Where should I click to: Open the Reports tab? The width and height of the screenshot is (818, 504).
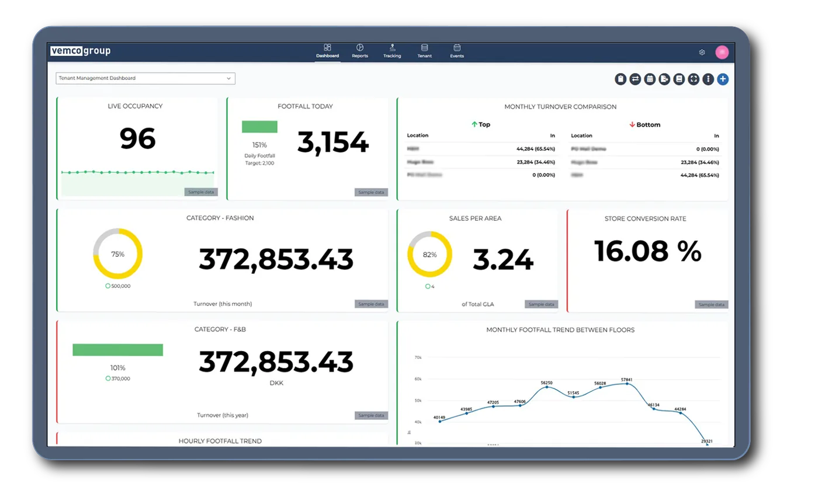click(360, 51)
